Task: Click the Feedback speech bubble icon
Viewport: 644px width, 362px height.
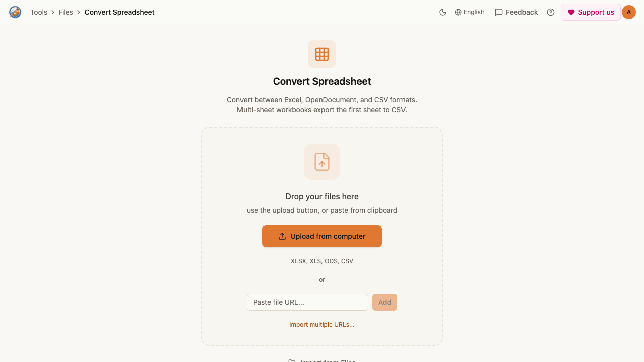Action: tap(499, 12)
